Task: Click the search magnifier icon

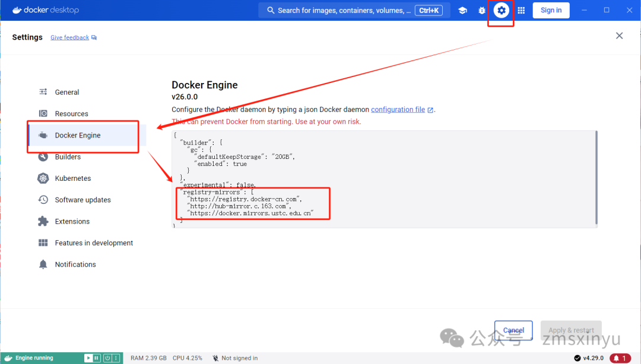Action: tap(271, 10)
